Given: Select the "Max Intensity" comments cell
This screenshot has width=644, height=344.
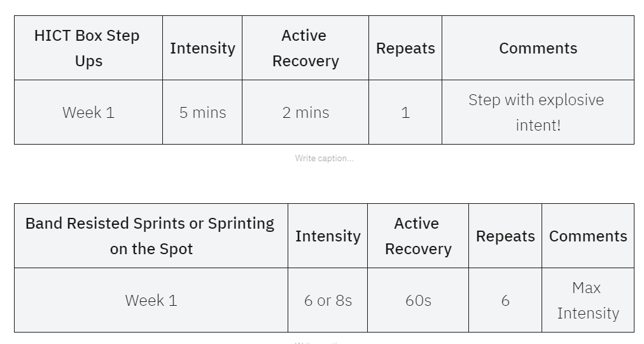Looking at the screenshot, I should 588,301.
